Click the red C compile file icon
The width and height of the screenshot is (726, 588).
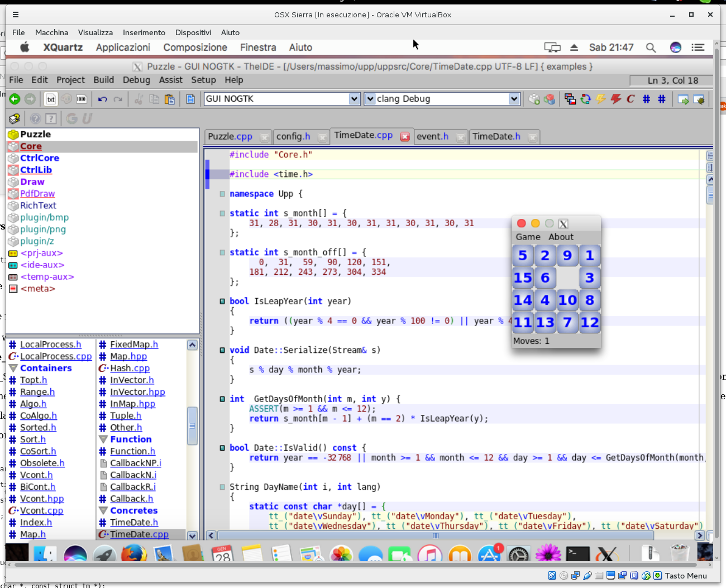click(631, 99)
